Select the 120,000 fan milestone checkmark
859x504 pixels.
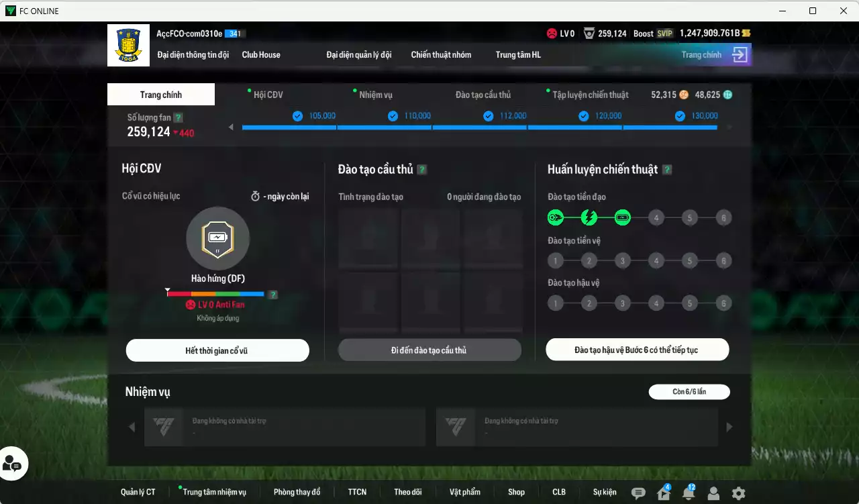(584, 116)
